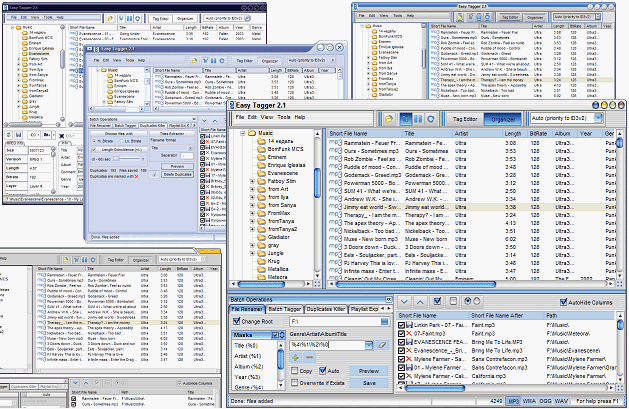Toggle the Auto checkbox
Viewport: 629px width, 409px height.
click(x=323, y=371)
